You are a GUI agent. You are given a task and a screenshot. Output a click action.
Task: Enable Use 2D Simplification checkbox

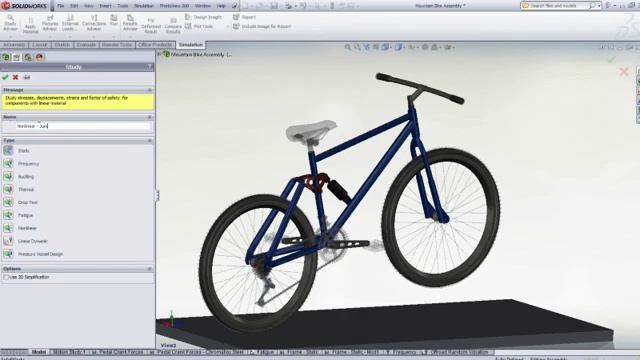pyautogui.click(x=6, y=277)
